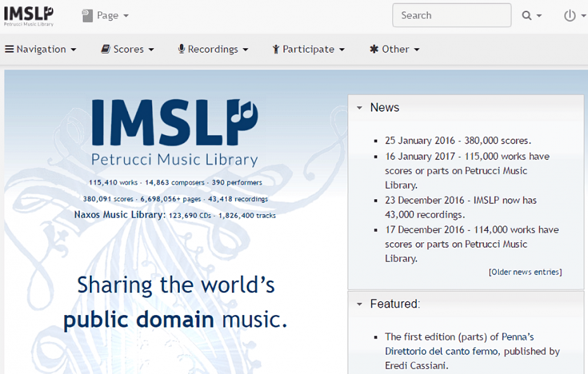
Task: Open the Other menu
Action: (395, 49)
